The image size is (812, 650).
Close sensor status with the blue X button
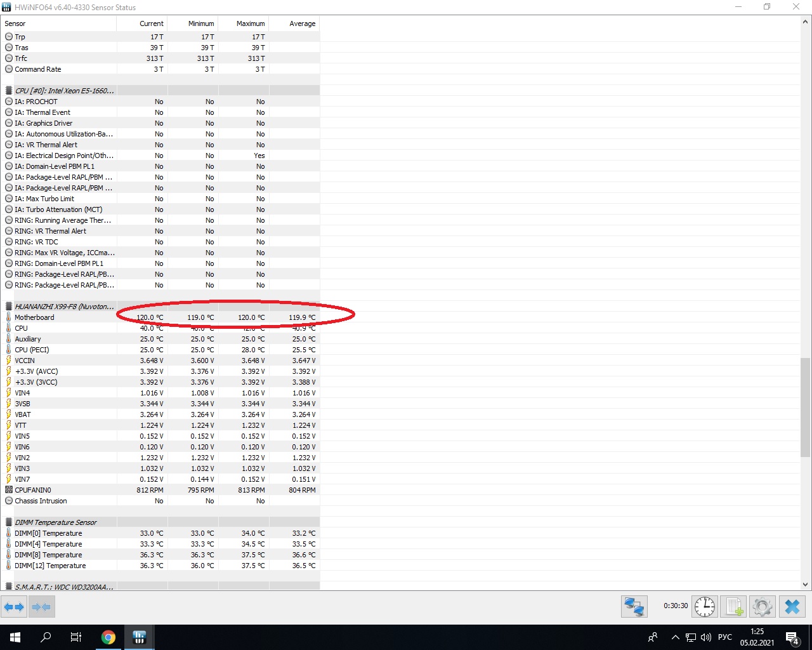click(x=792, y=607)
